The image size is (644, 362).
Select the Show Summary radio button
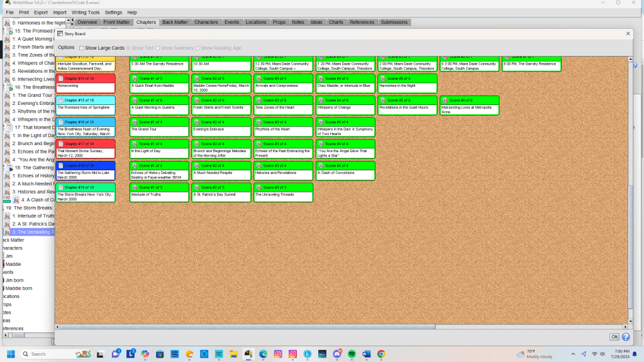[157, 48]
